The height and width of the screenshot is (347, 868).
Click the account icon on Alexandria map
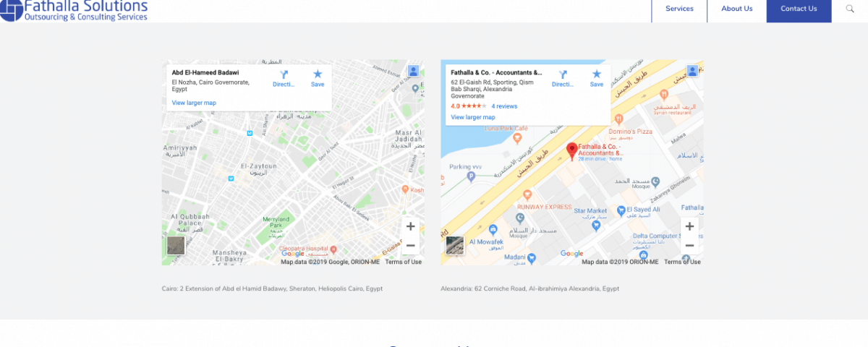[692, 71]
